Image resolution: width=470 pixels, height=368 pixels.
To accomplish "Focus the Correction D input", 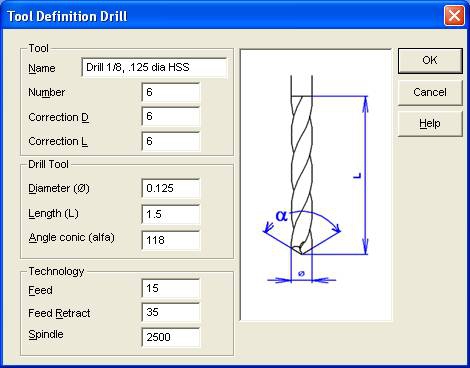I will pyautogui.click(x=171, y=117).
